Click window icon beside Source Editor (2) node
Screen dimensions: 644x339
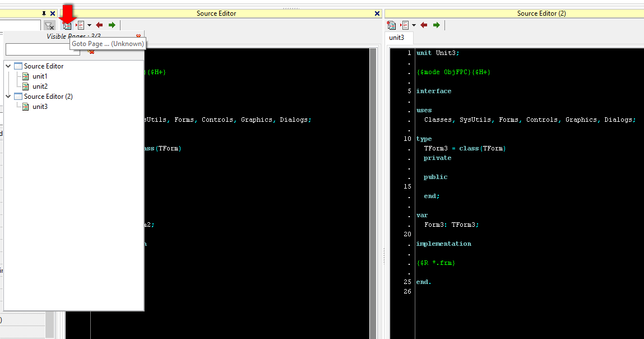(x=18, y=97)
